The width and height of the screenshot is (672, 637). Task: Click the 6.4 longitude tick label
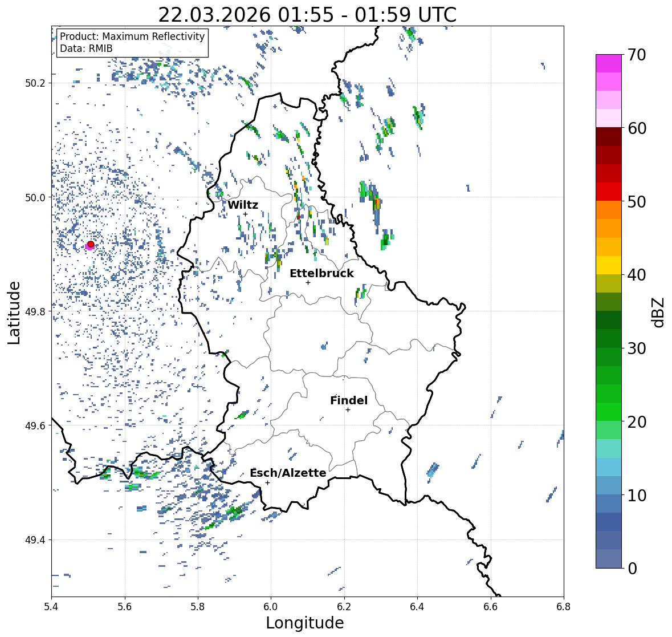[x=417, y=607]
